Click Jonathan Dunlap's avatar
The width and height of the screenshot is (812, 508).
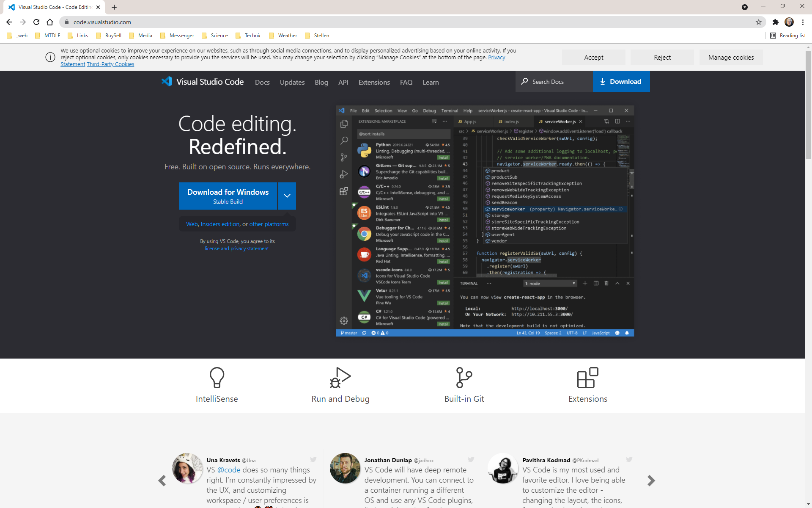345,468
